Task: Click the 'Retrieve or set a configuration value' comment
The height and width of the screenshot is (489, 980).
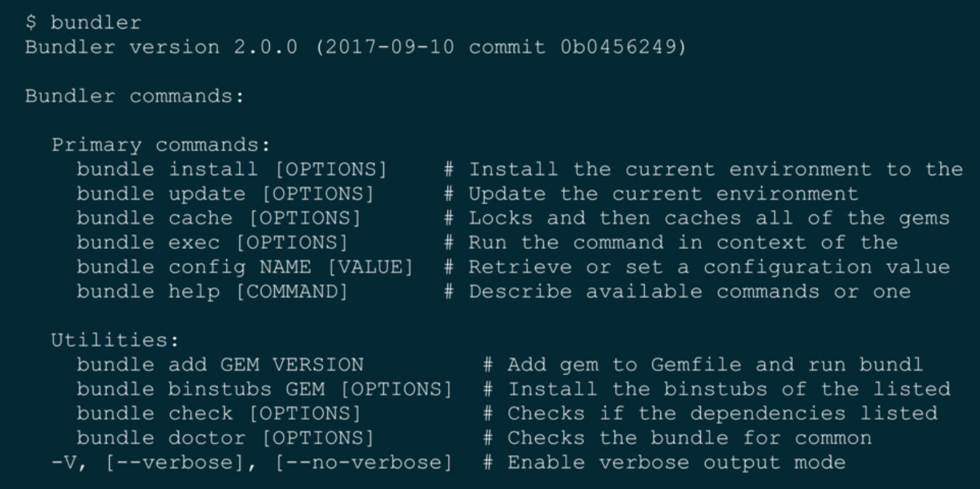Action: tap(709, 267)
